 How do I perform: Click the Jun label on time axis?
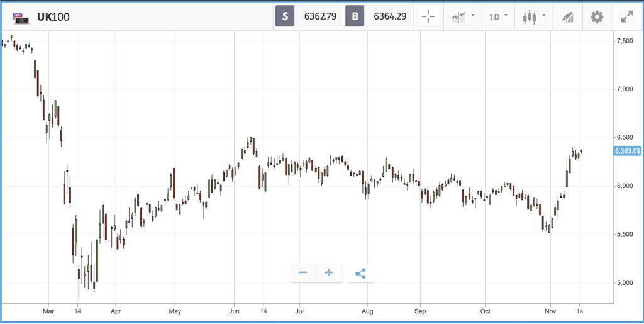pyautogui.click(x=234, y=311)
